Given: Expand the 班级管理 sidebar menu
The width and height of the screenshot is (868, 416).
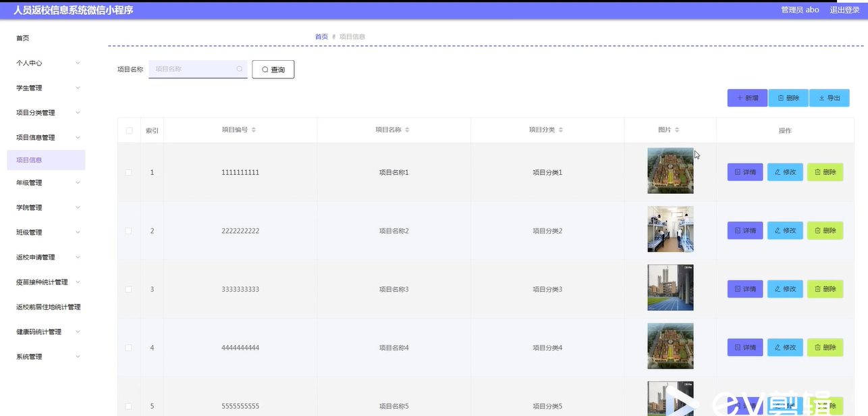Looking at the screenshot, I should pos(46,232).
